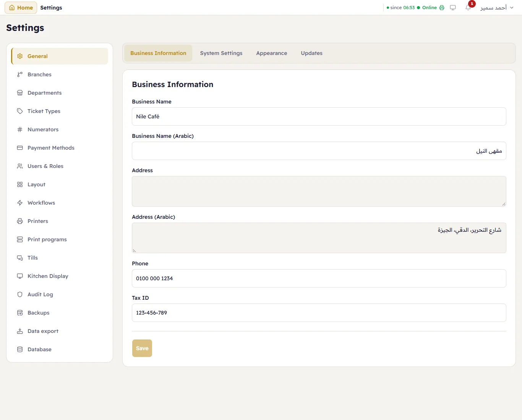Screen dimensions: 522x420
Task: Click the Users & Roles people icon
Action: point(20,166)
